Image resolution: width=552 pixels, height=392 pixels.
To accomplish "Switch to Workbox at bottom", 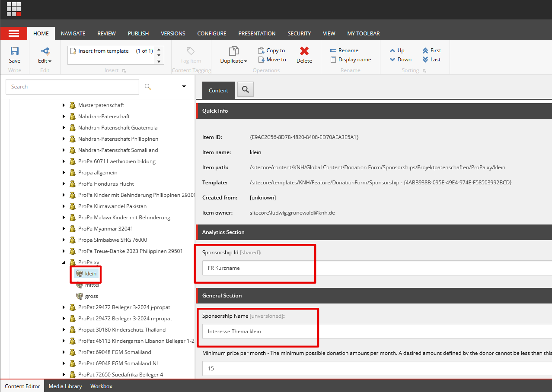I will click(101, 386).
